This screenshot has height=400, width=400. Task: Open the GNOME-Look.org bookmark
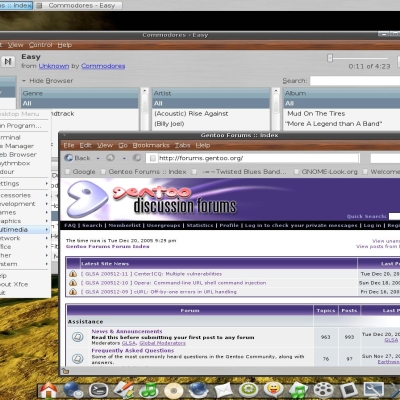[x=326, y=172]
